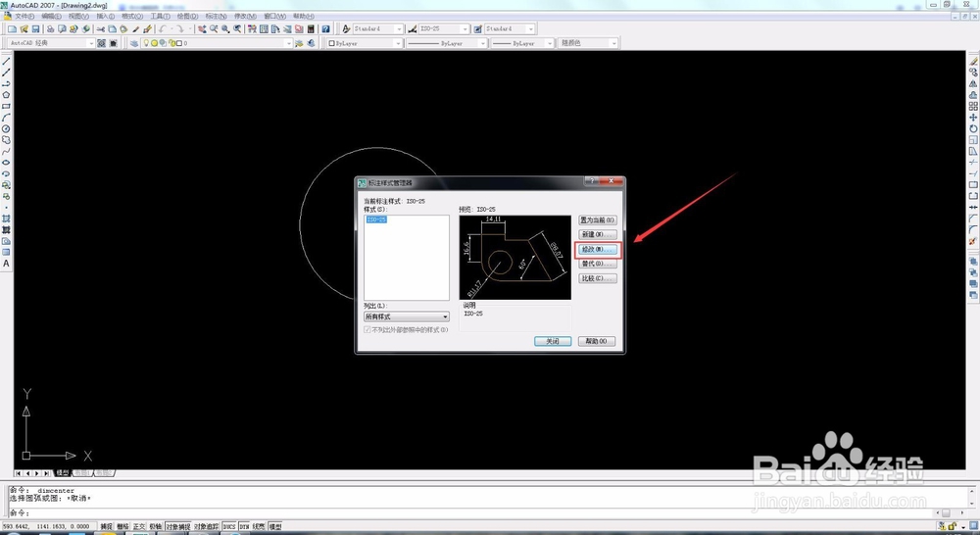Click the dimension style preview image
This screenshot has height=535, width=980.
(x=515, y=258)
